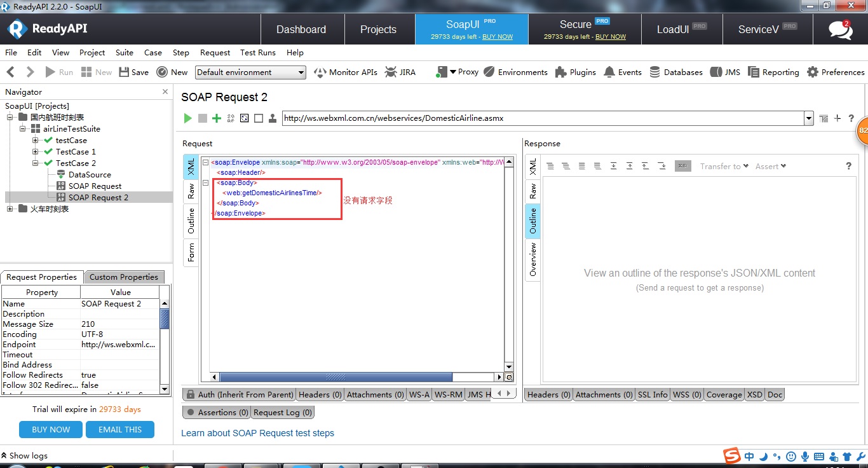Click the back navigation arrow

[11, 72]
